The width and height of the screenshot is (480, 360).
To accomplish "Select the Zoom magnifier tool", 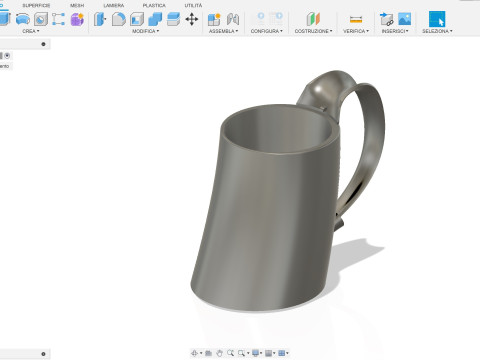I will [x=230, y=353].
